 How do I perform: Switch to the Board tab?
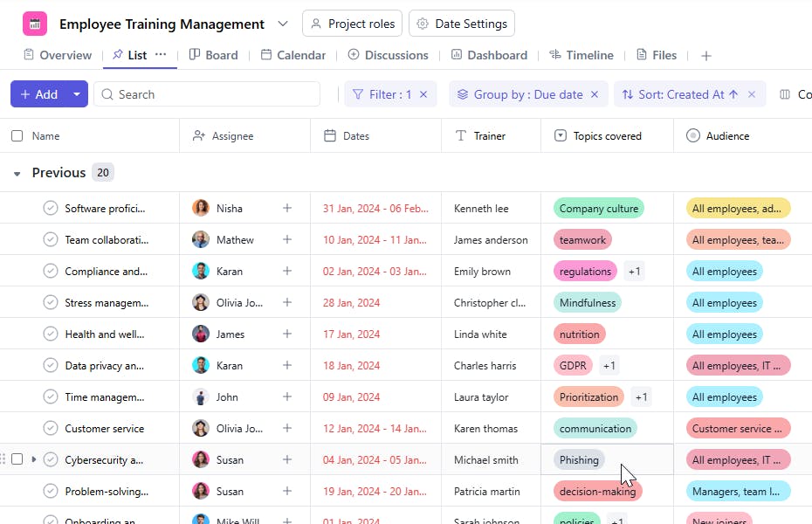tap(213, 55)
